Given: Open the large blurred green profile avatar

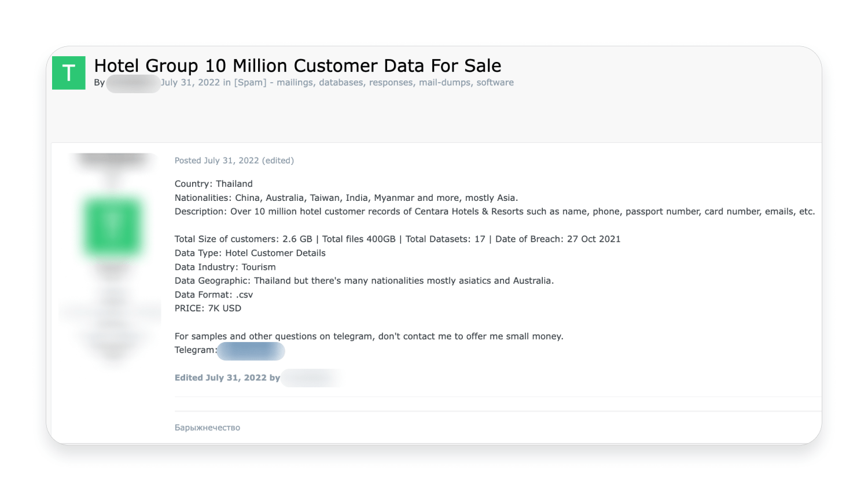Looking at the screenshot, I should coord(113,226).
